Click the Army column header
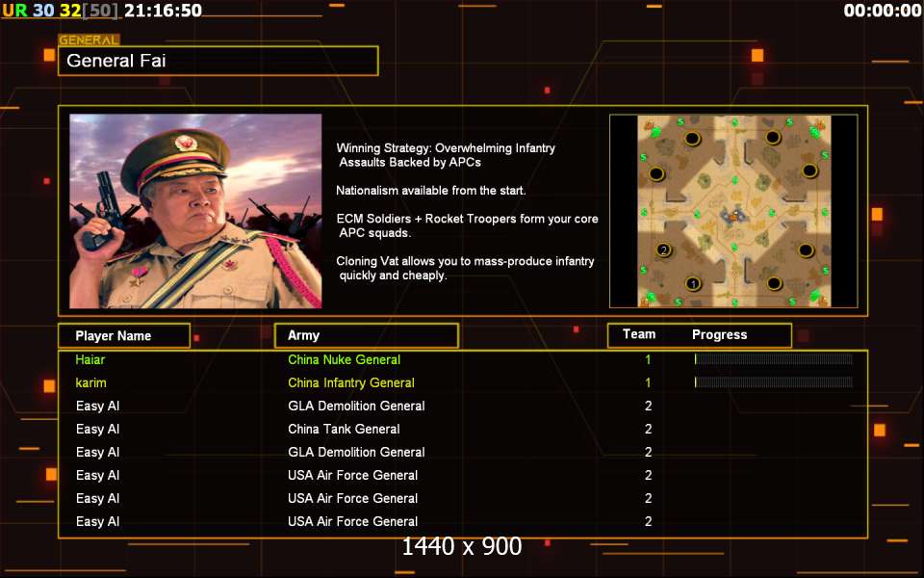The height and width of the screenshot is (578, 924). (x=367, y=335)
